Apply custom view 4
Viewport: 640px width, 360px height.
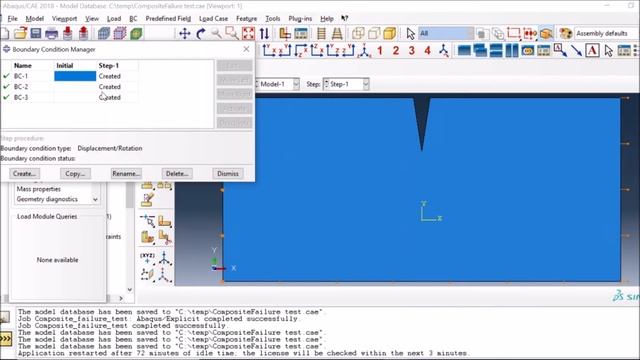427,51
